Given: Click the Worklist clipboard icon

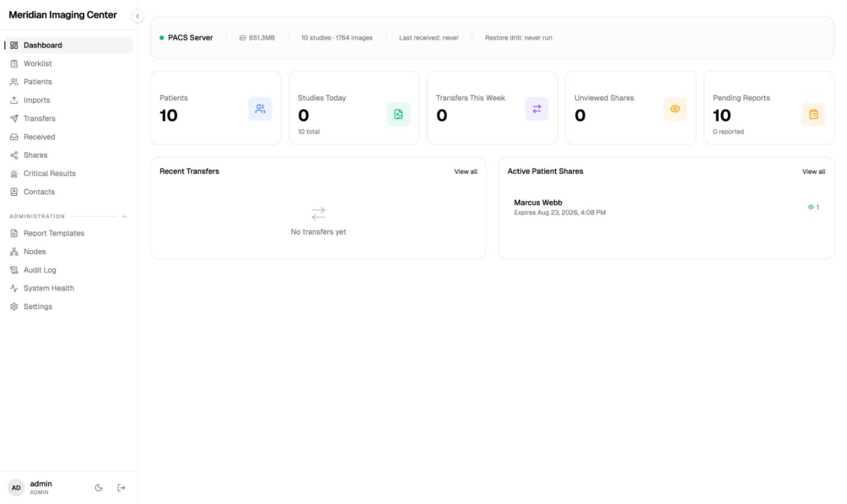Looking at the screenshot, I should (14, 64).
